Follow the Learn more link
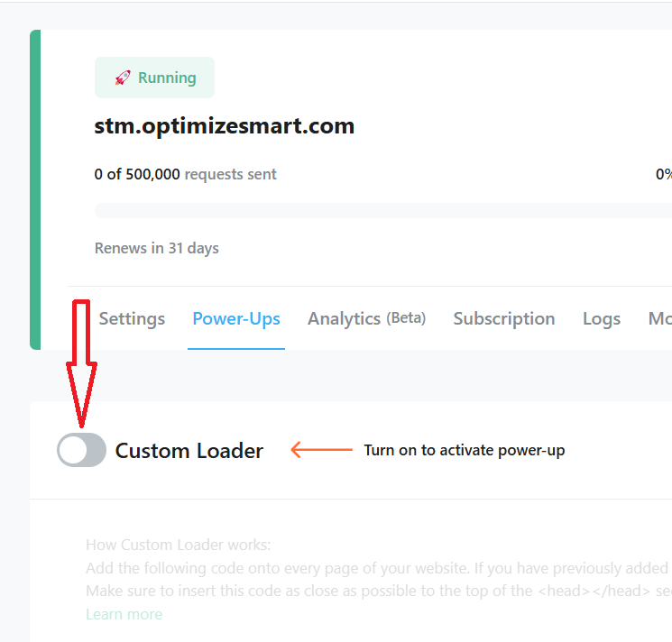672x642 pixels. [124, 614]
